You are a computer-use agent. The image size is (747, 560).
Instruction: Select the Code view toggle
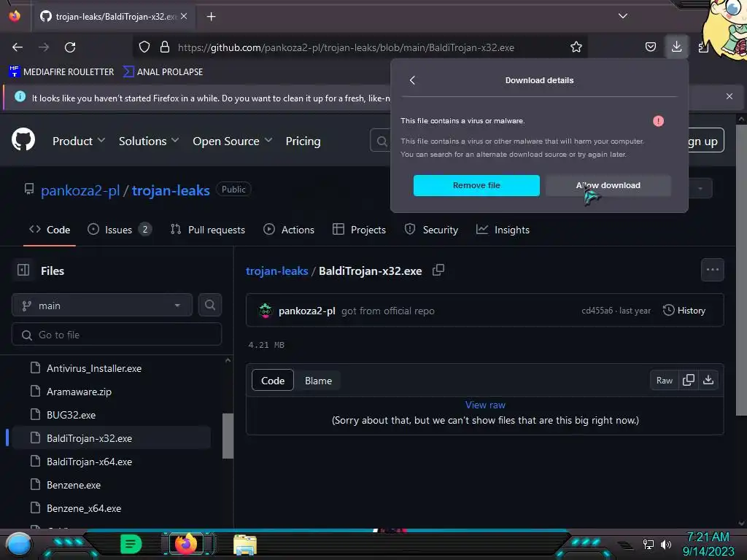pos(273,381)
